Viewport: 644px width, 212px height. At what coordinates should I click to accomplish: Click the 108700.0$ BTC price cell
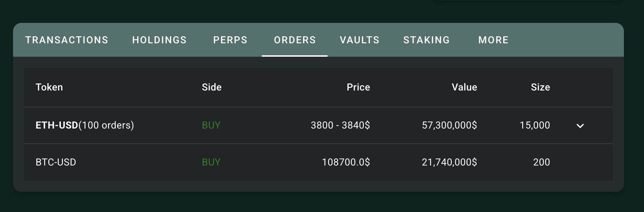tap(346, 162)
